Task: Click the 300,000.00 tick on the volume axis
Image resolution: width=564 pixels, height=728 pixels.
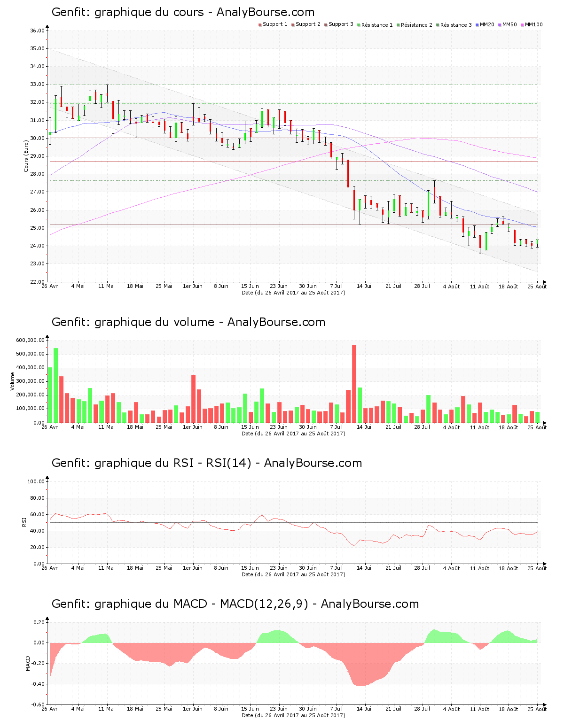Action: (x=30, y=382)
